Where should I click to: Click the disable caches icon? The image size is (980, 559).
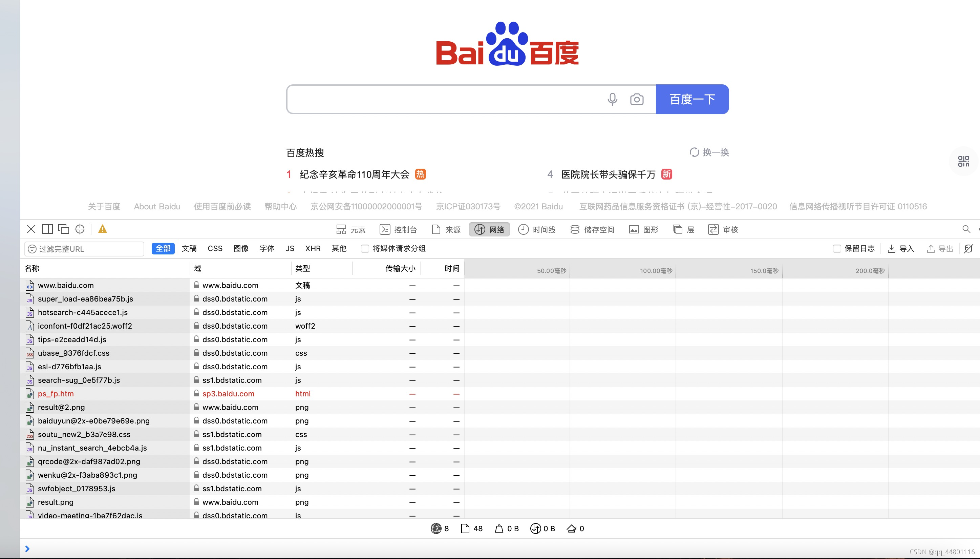(968, 249)
